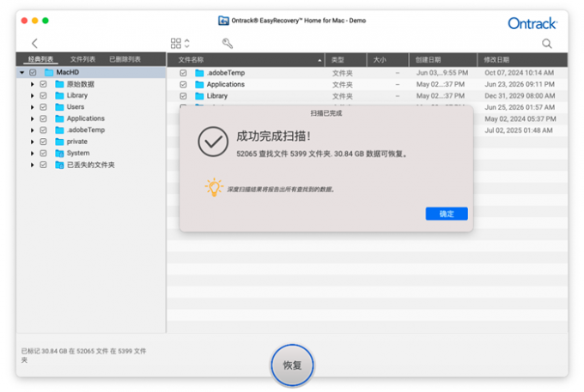The height and width of the screenshot is (392, 584).
Task: Click the .adobeTemp folder icon in file list
Action: tap(199, 73)
